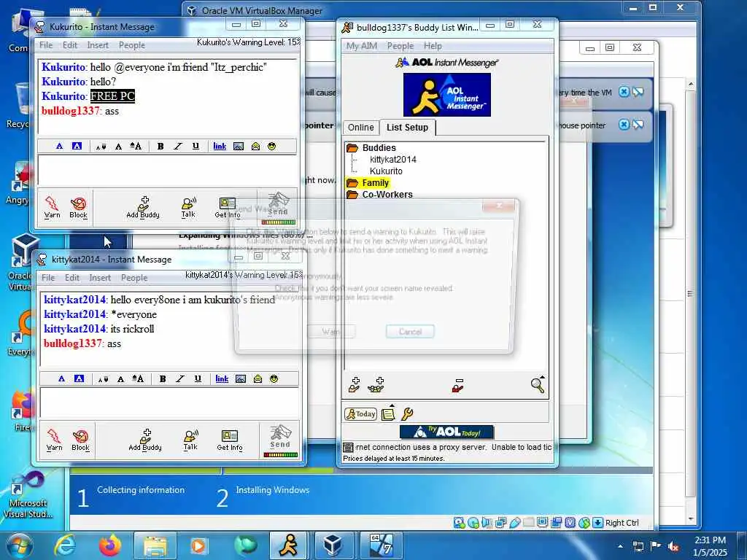Click find buddy magnifier icon
Screen dimensions: 747x560
[538, 384]
